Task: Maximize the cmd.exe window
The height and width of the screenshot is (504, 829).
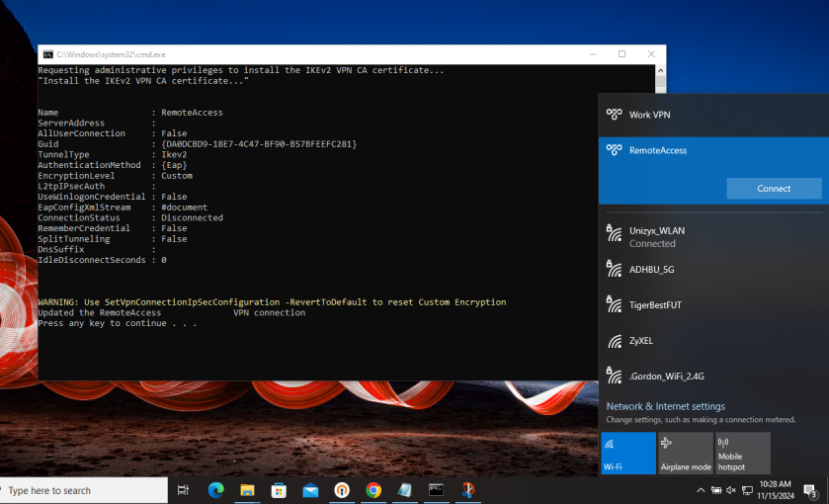Action: [x=622, y=54]
